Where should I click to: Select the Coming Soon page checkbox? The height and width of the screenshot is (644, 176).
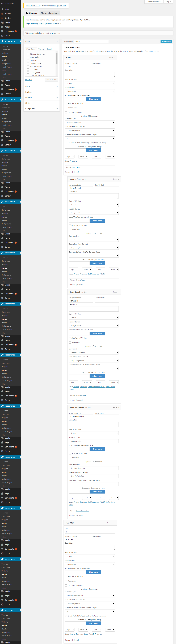tap(28, 73)
